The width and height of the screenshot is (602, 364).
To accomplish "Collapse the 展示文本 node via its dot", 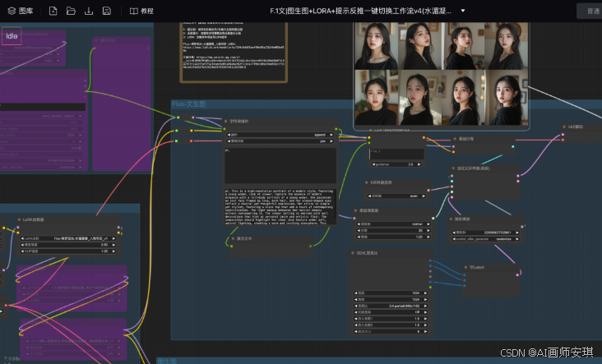I will (x=233, y=238).
